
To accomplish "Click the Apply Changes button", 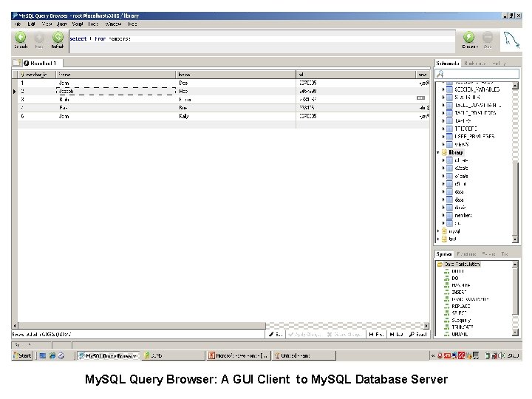I will (x=304, y=335).
